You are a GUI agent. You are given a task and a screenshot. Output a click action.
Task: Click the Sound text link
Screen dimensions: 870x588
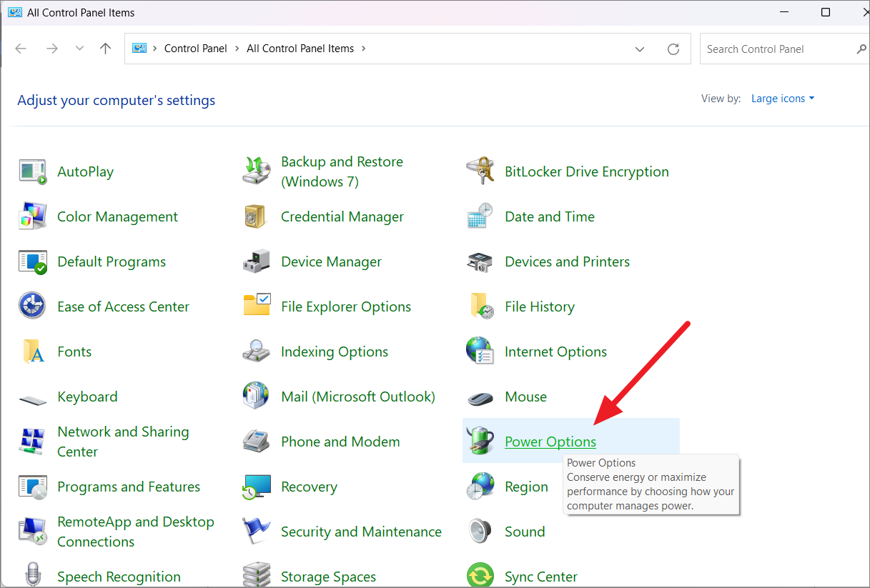coord(525,532)
